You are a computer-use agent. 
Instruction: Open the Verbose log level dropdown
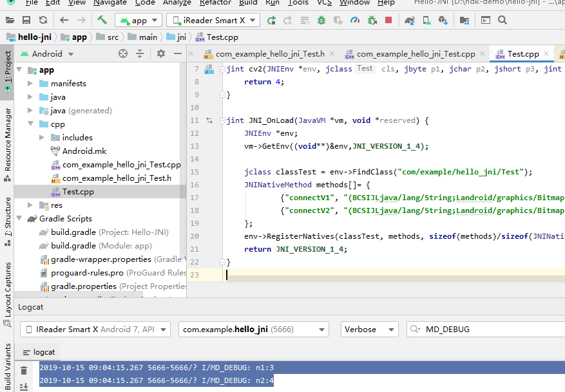tap(369, 329)
